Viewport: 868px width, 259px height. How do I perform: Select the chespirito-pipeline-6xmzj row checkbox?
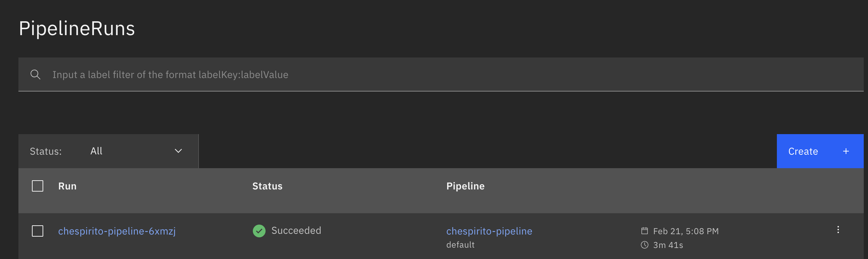[x=38, y=231]
